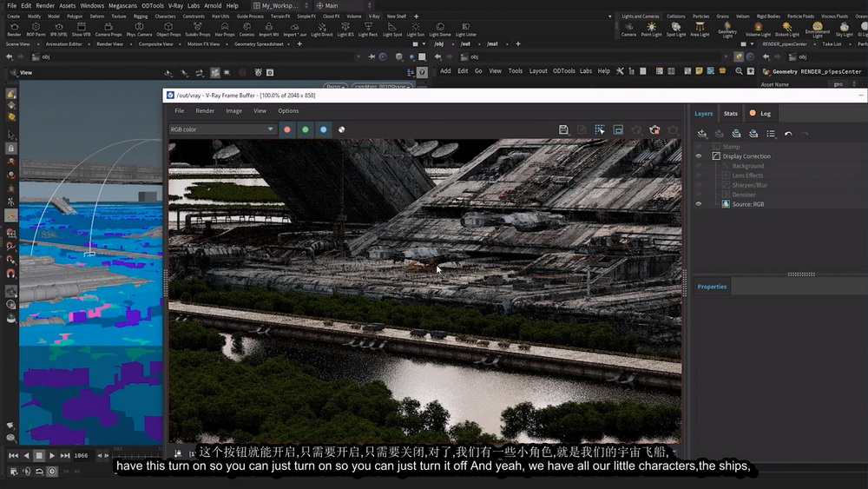Select the Terrain FX shelf tab
The height and width of the screenshot is (489, 868).
[x=280, y=17]
